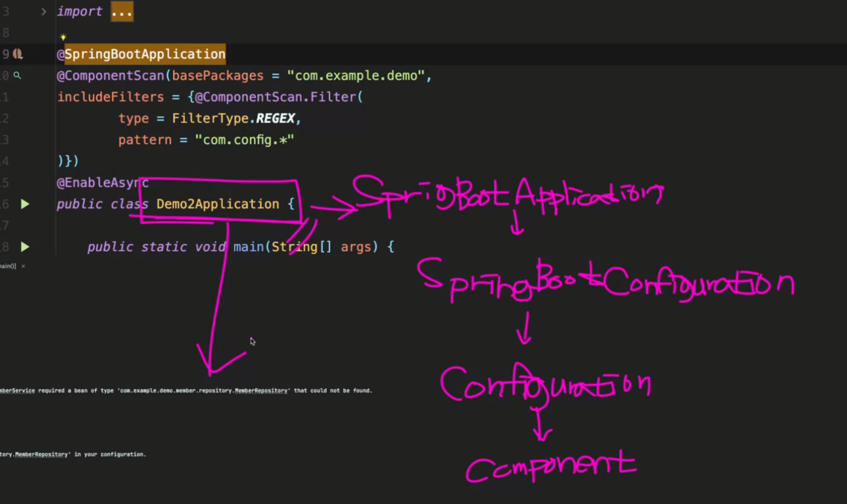
Task: Click the main method name
Action: pos(248,247)
